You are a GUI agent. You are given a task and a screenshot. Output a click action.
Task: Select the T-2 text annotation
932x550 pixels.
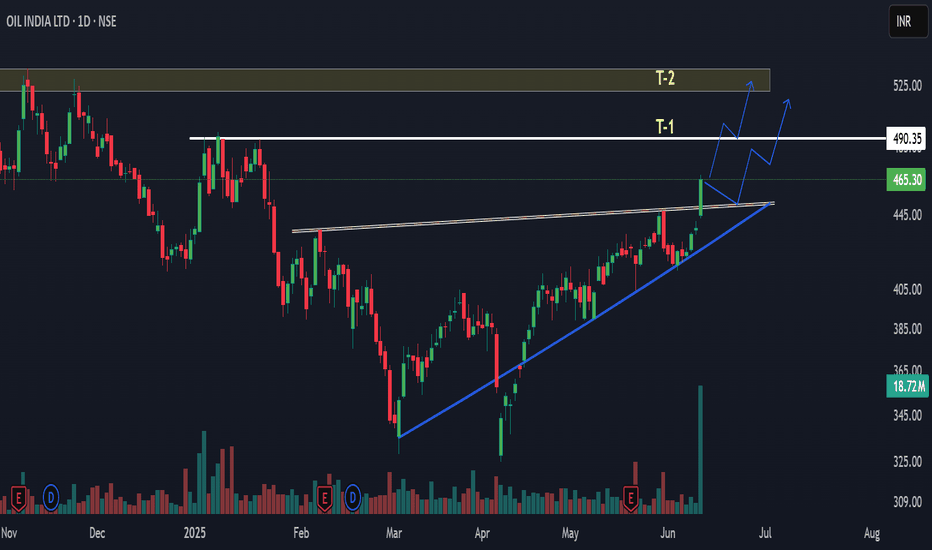[x=665, y=78]
